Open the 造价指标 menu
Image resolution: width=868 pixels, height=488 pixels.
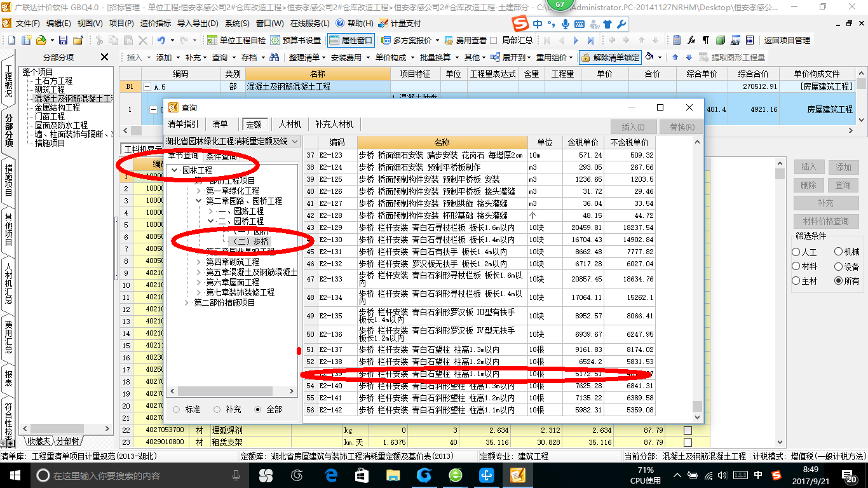pos(155,23)
